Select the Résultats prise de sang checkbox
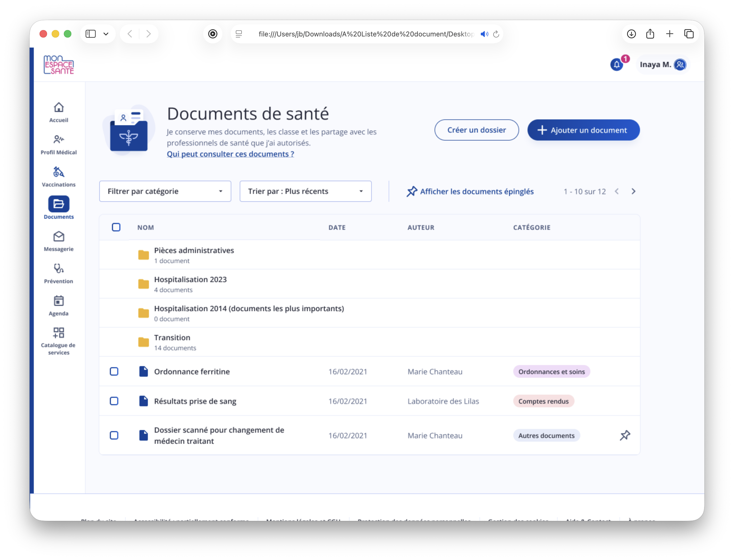Screen dimensions: 734x560 [x=114, y=401]
